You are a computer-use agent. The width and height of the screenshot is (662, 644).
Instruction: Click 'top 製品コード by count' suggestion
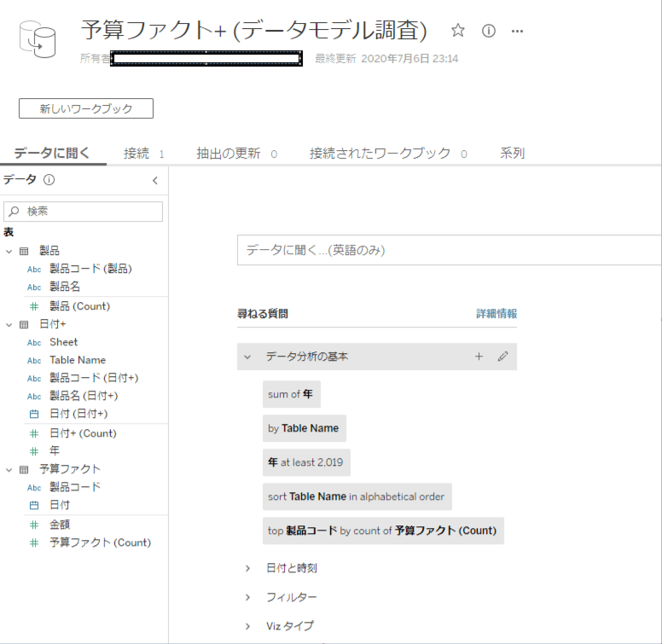point(383,531)
